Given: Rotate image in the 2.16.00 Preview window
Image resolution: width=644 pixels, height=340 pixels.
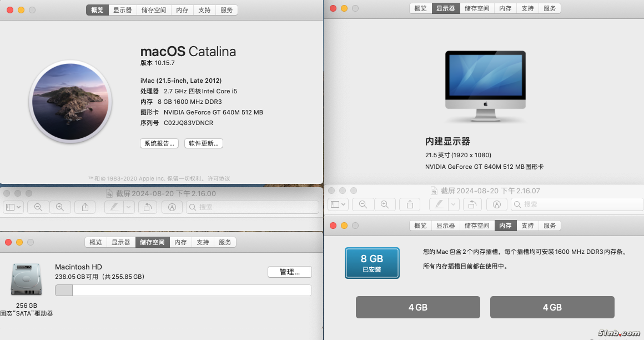Looking at the screenshot, I should [x=148, y=207].
